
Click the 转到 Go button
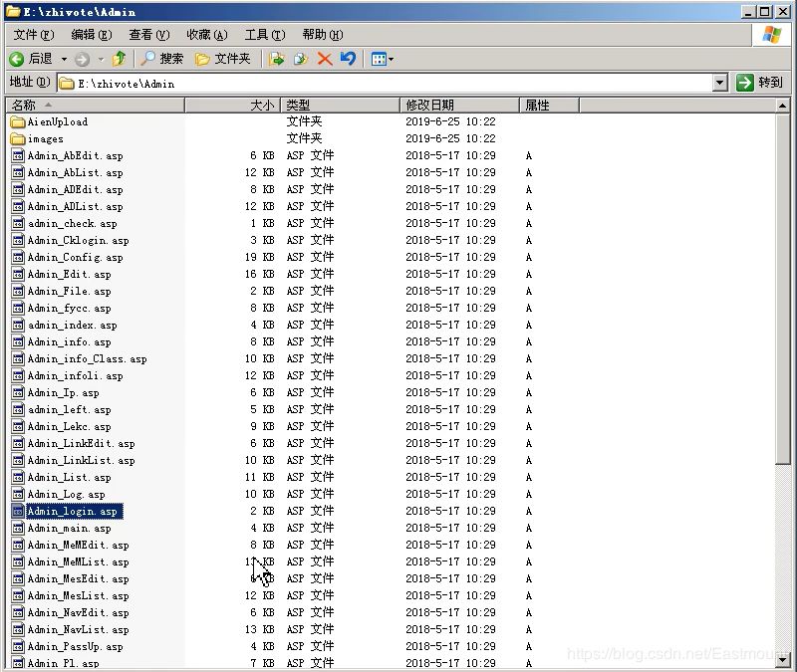point(761,84)
